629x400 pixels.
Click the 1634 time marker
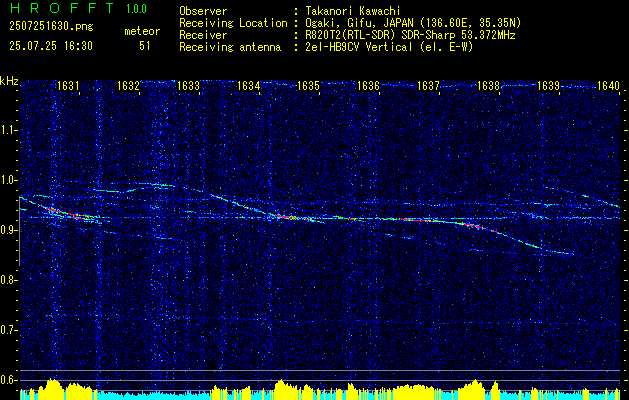tap(248, 86)
